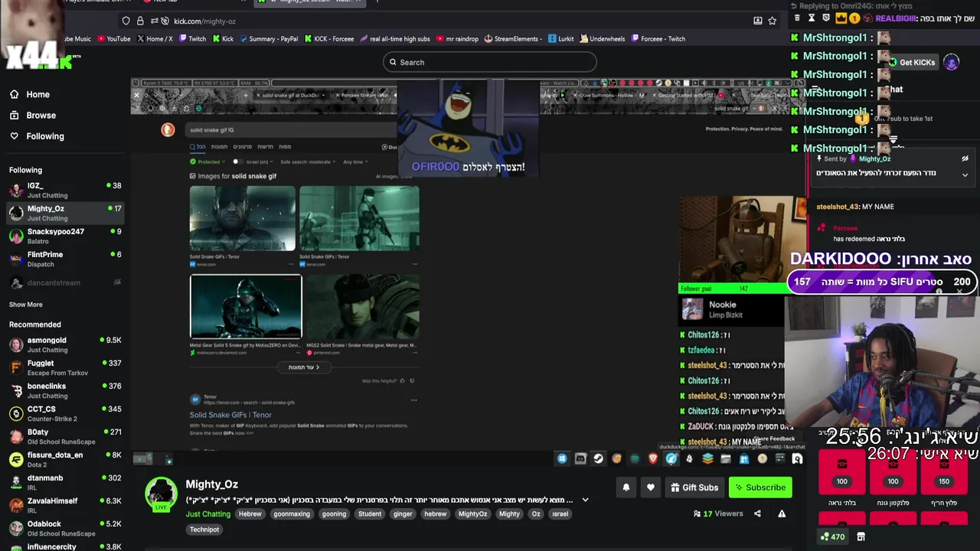This screenshot has width=980, height=551.
Task: Open the StreamElements bookmark
Action: [512, 38]
